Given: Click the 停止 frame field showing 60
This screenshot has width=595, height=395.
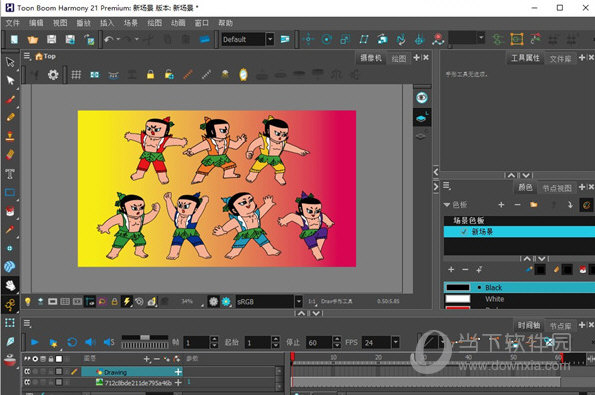Looking at the screenshot, I should coord(319,343).
